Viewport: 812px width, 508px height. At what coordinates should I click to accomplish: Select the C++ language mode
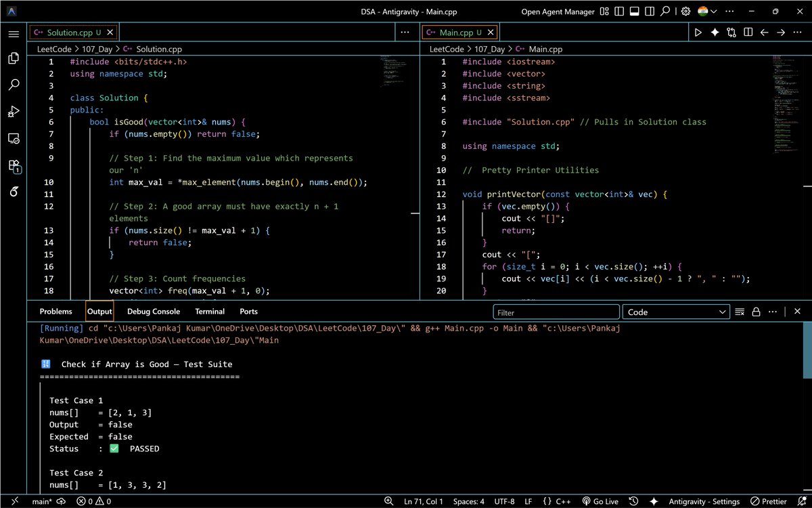pyautogui.click(x=556, y=501)
